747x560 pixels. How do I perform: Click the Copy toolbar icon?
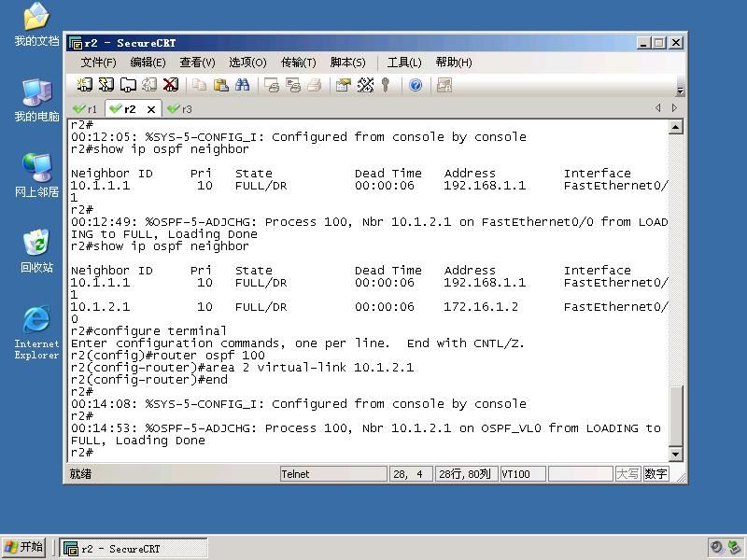click(x=199, y=85)
